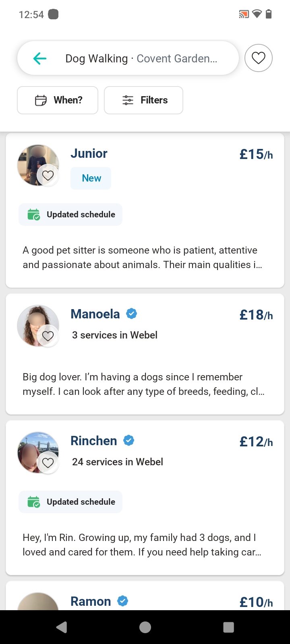Screen dimensions: 290x644
Task: Open Ramon's sitter listing
Action: 91,601
